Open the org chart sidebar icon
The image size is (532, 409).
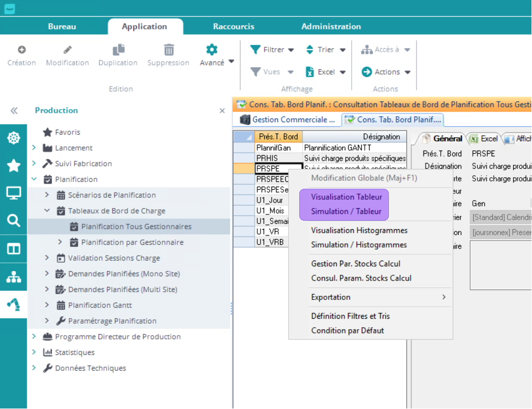tap(13, 277)
